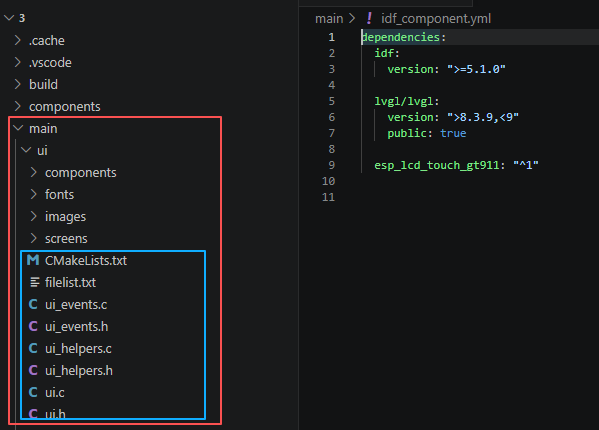Click the C icon of ui_helpers.c
Image resolution: width=599 pixels, height=430 pixels.
33,348
